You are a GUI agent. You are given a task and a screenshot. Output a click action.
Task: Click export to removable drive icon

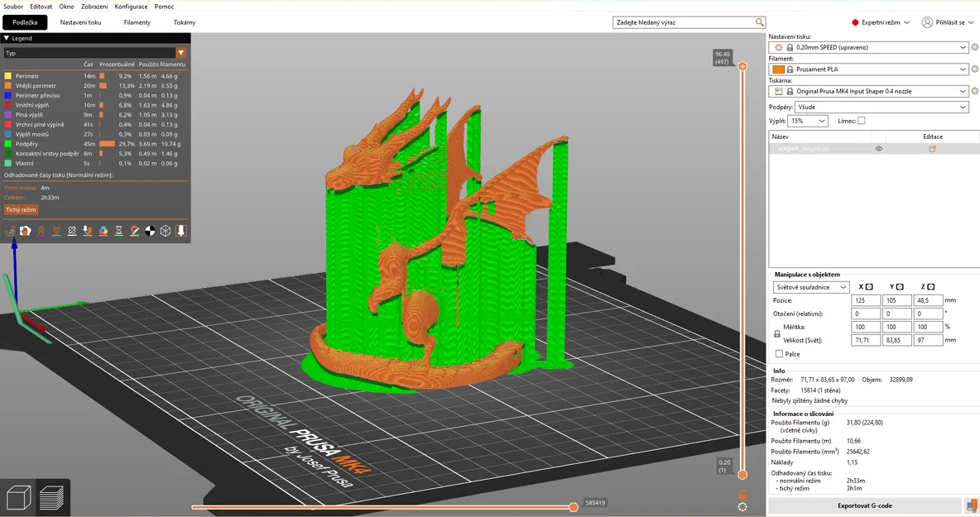(972, 505)
